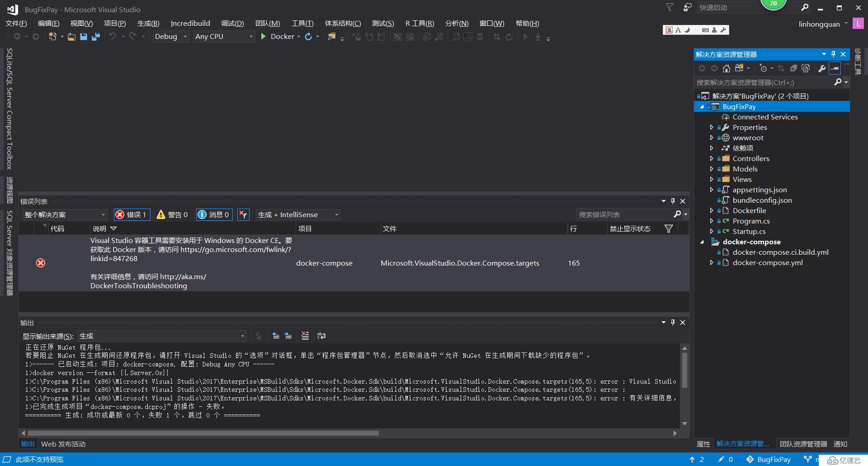Click the filter funnel icon in error list header

click(x=669, y=228)
